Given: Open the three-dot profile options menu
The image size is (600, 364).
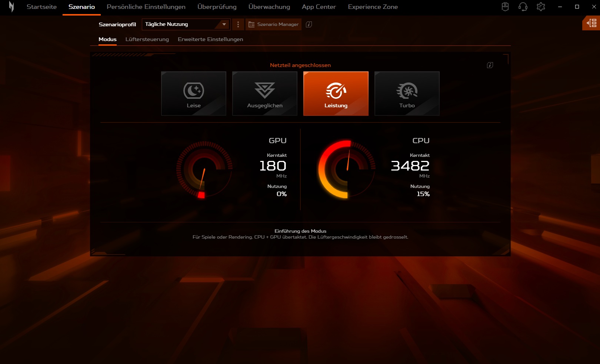Looking at the screenshot, I should pyautogui.click(x=238, y=24).
